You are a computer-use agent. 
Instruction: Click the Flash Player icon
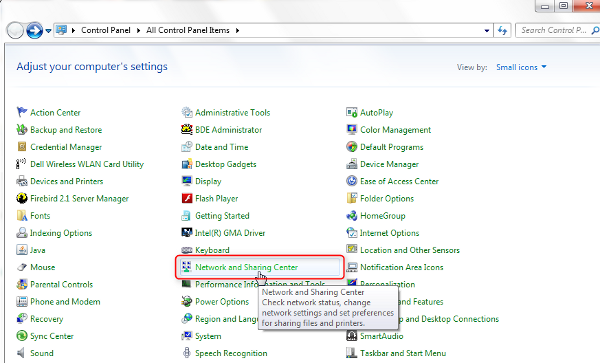pos(187,198)
